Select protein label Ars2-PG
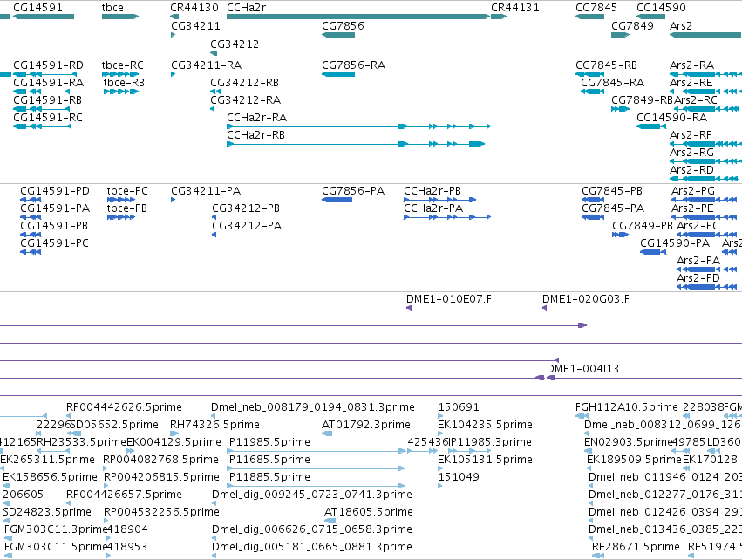Viewport: 742px width, 560px height. [693, 191]
